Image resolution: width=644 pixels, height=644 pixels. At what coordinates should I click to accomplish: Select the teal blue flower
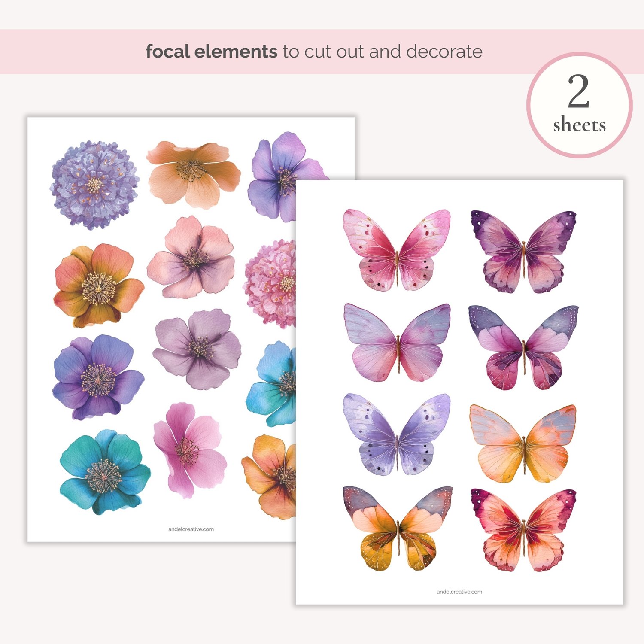105,472
